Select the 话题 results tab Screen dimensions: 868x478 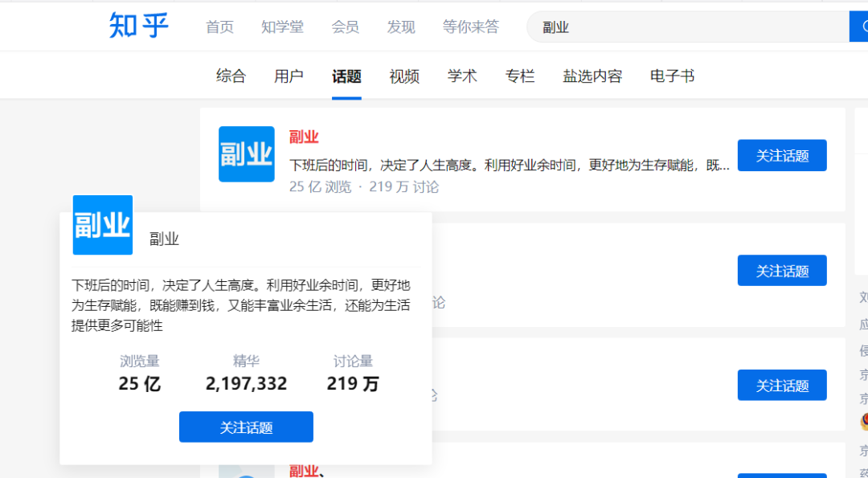click(346, 76)
